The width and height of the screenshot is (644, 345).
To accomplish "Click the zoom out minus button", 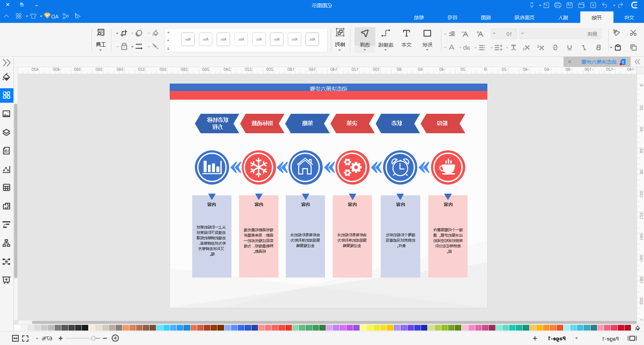I will (105, 338).
